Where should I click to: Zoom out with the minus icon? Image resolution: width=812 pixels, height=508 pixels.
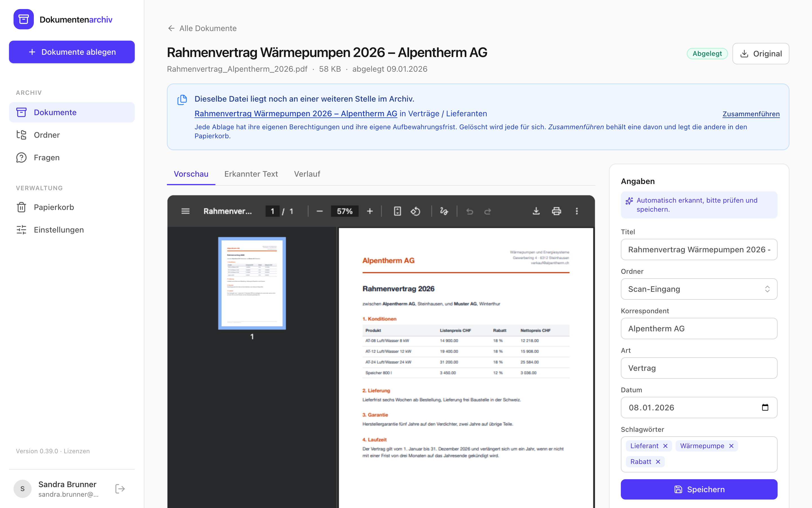click(x=319, y=211)
